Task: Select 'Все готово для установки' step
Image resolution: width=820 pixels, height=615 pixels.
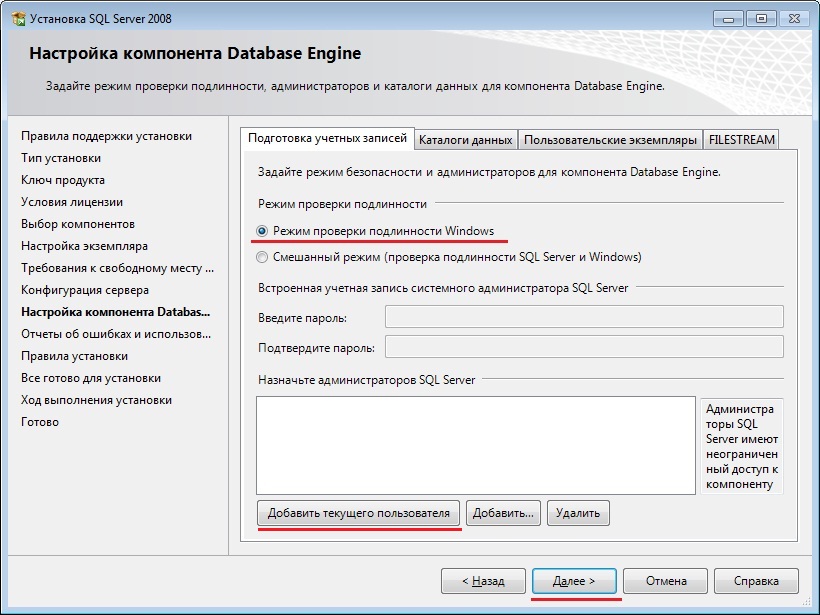Action: click(x=91, y=378)
